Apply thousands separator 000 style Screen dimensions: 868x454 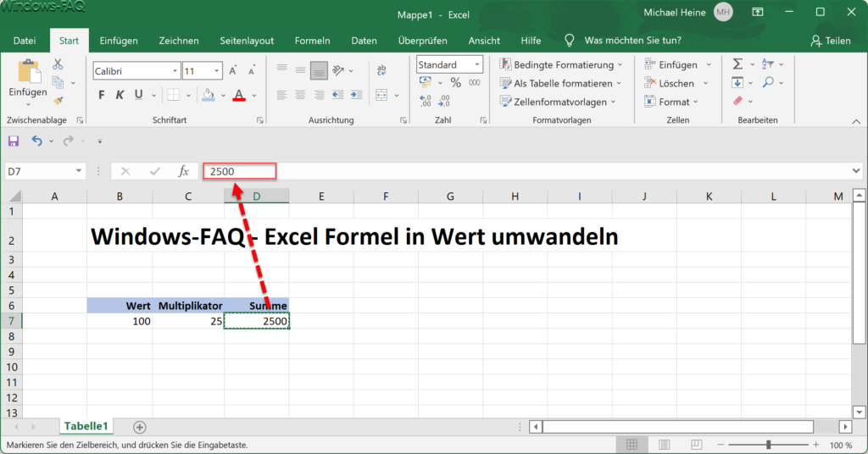point(475,83)
